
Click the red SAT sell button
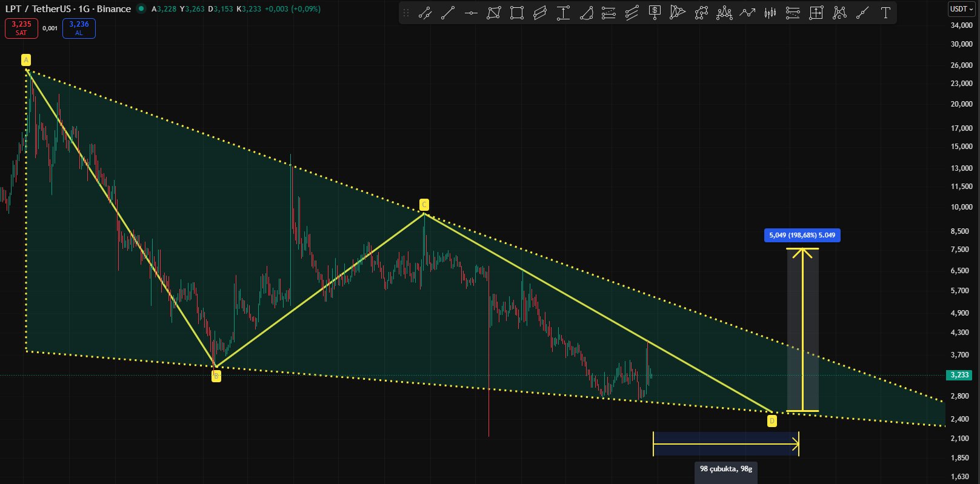click(21, 28)
